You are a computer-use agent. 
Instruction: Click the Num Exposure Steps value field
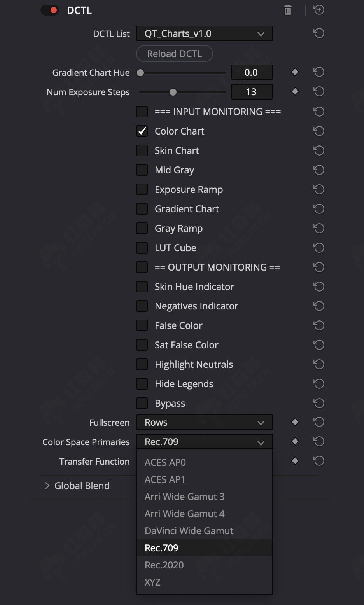pos(252,92)
